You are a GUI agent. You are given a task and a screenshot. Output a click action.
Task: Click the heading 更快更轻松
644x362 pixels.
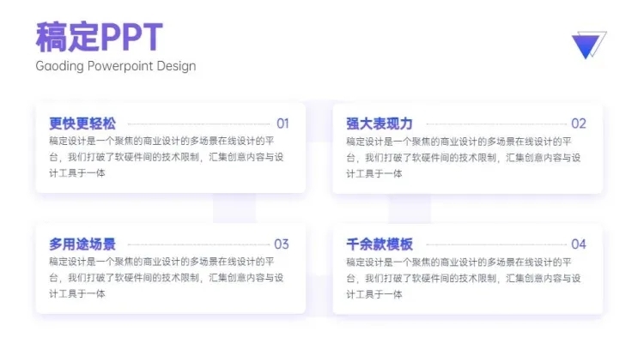click(x=82, y=124)
